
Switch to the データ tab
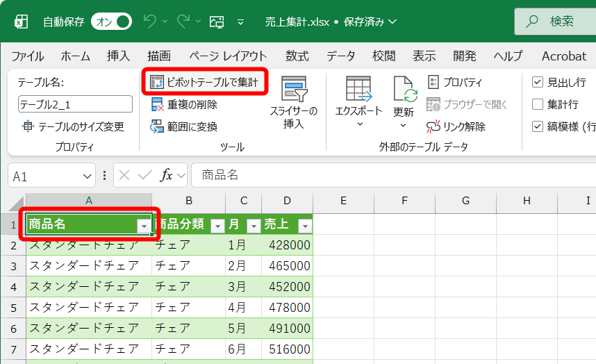point(340,56)
